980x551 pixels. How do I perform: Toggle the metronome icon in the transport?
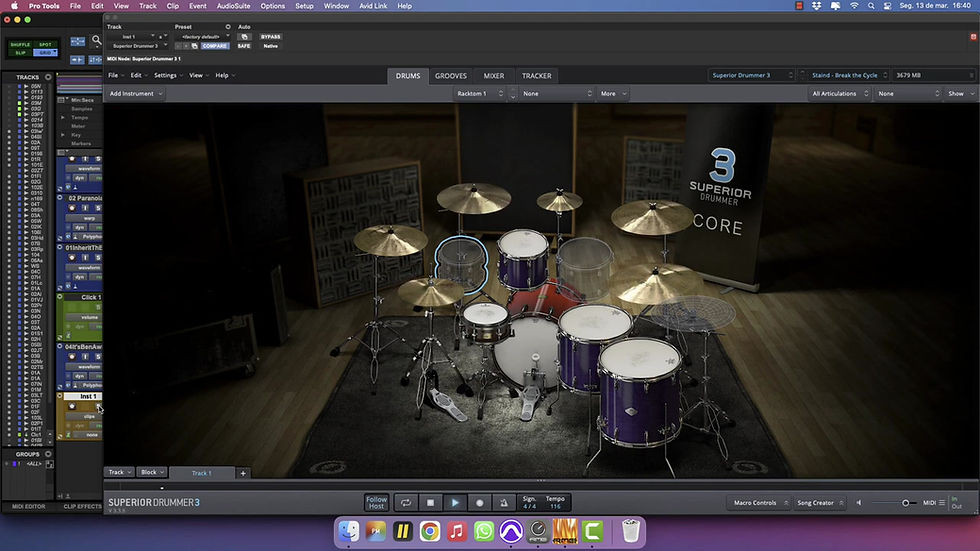click(504, 502)
